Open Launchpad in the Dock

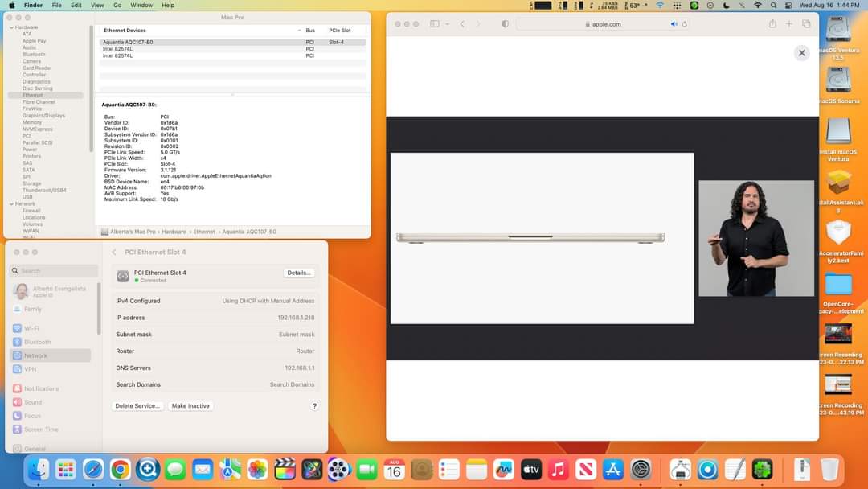65,471
